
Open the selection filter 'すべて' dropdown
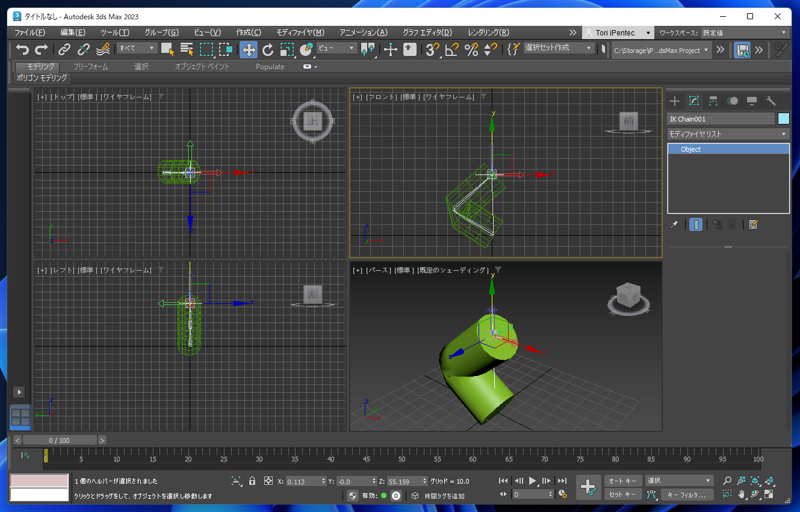(x=136, y=48)
